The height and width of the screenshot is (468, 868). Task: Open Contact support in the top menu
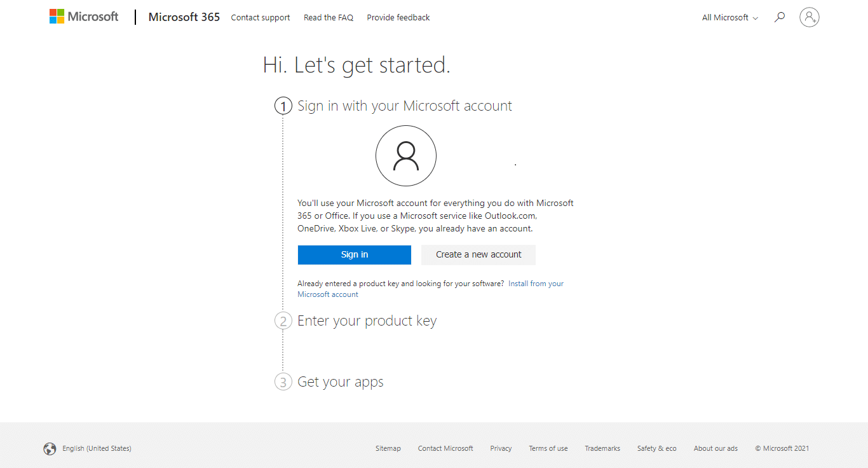coord(261,18)
